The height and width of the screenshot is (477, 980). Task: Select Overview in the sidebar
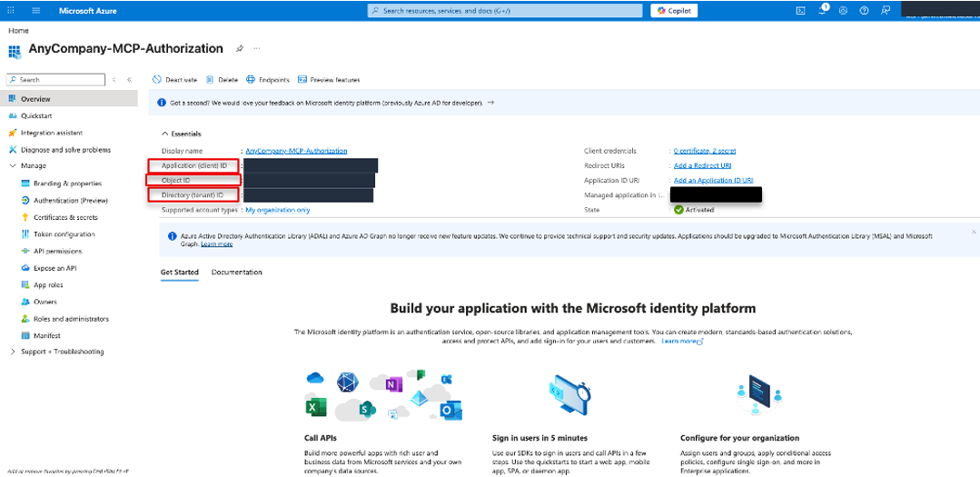click(69, 99)
